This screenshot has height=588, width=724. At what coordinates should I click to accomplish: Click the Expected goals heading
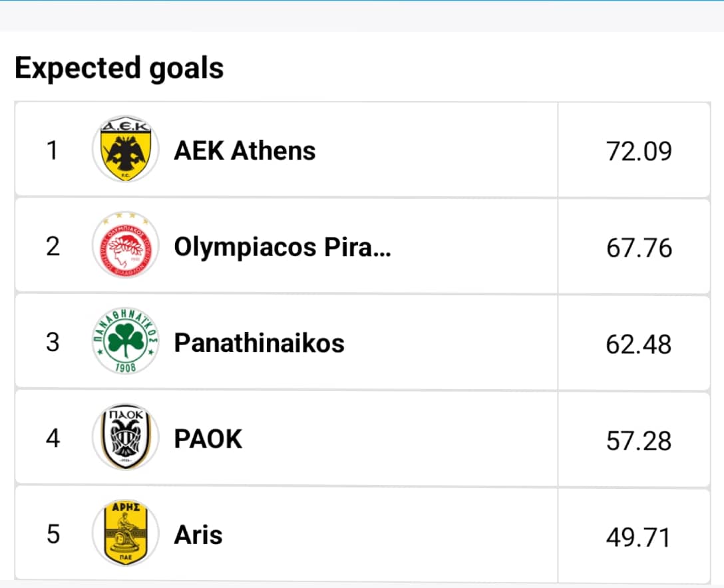[x=119, y=69]
